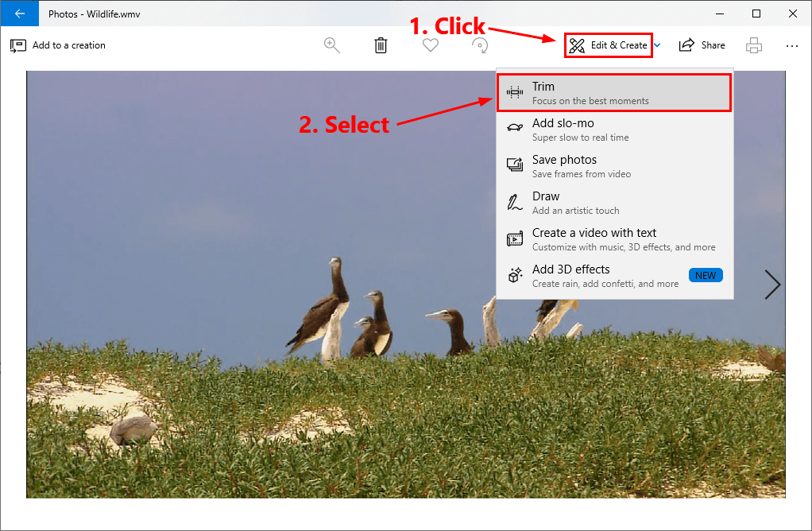Click the Trim icon in the menu
This screenshot has width=812, height=531.
[x=515, y=93]
